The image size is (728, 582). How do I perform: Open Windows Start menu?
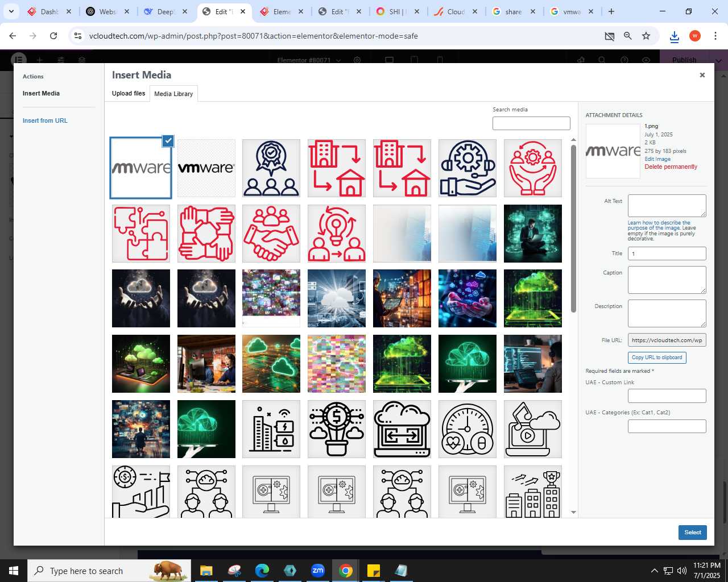coord(14,571)
